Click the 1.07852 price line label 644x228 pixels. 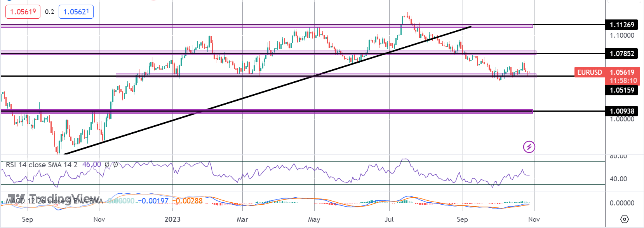[x=621, y=54]
